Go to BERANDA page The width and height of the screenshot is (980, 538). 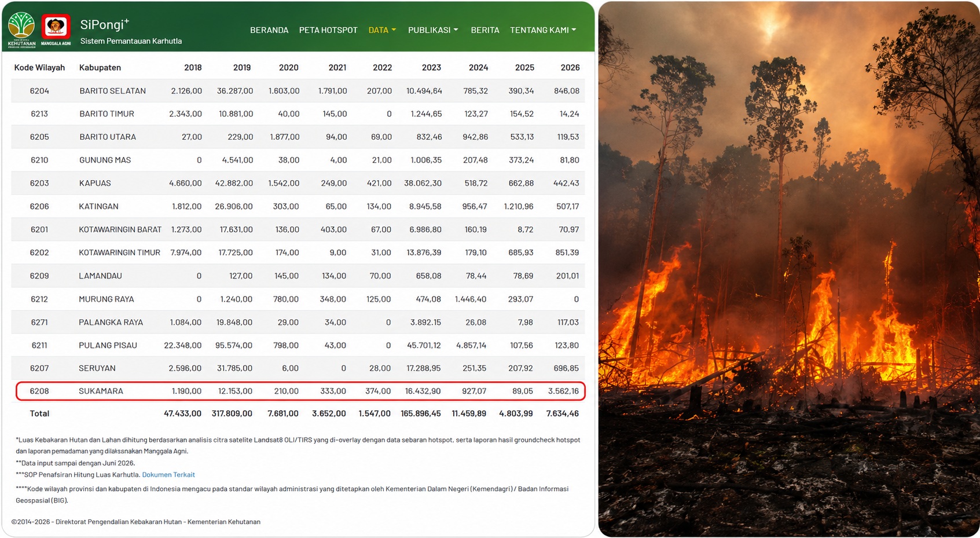[269, 30]
